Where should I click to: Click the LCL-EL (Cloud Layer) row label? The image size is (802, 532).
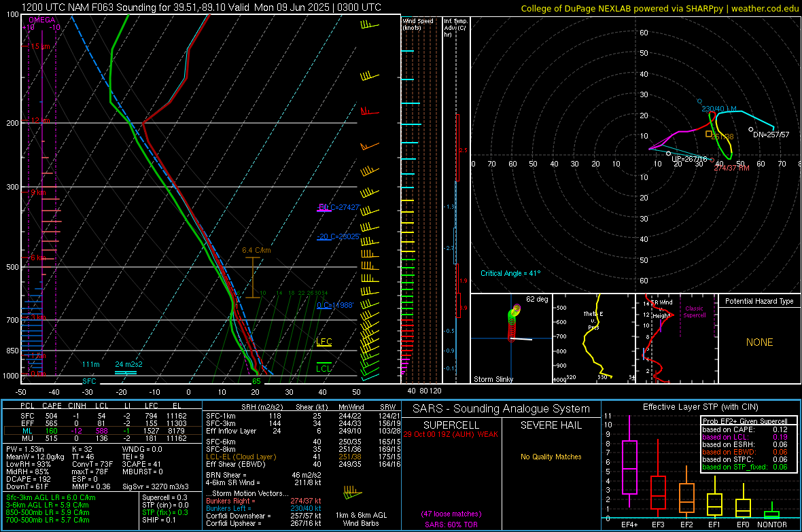(241, 457)
